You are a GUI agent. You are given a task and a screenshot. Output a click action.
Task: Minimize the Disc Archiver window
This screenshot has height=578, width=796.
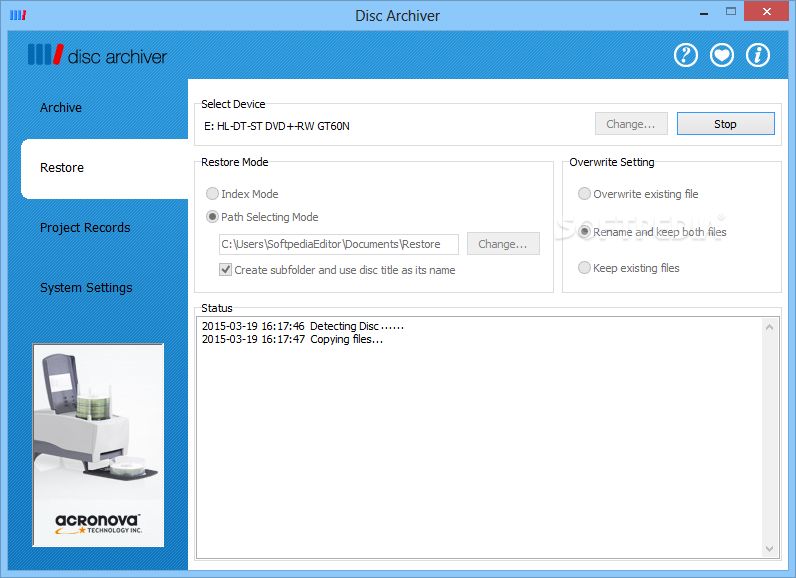coord(704,13)
